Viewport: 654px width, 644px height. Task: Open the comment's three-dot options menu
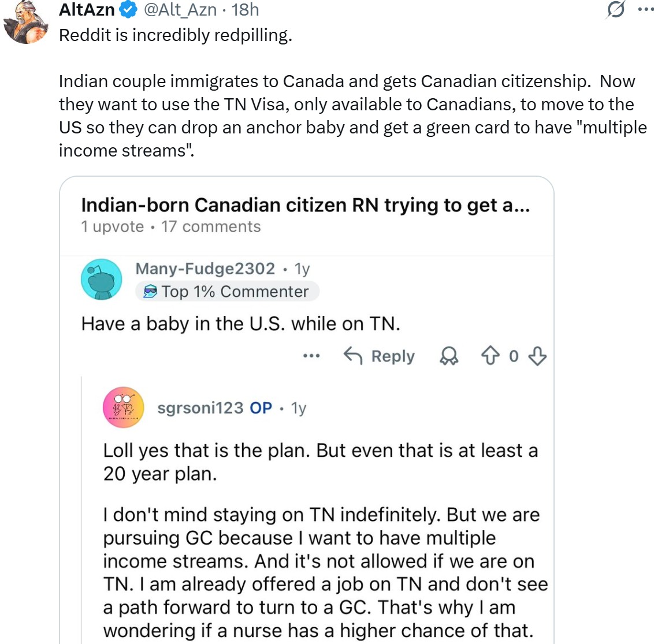tap(311, 356)
